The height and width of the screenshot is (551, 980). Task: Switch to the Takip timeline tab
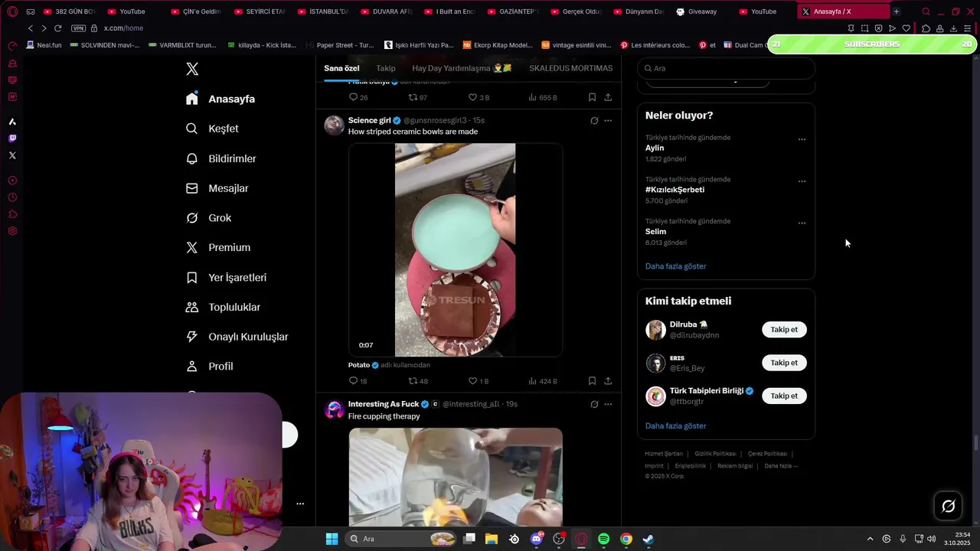tap(386, 68)
